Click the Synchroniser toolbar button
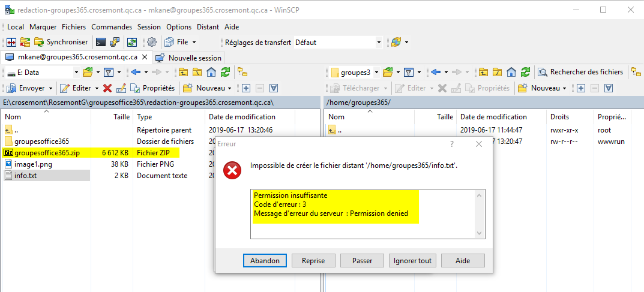 (61, 42)
